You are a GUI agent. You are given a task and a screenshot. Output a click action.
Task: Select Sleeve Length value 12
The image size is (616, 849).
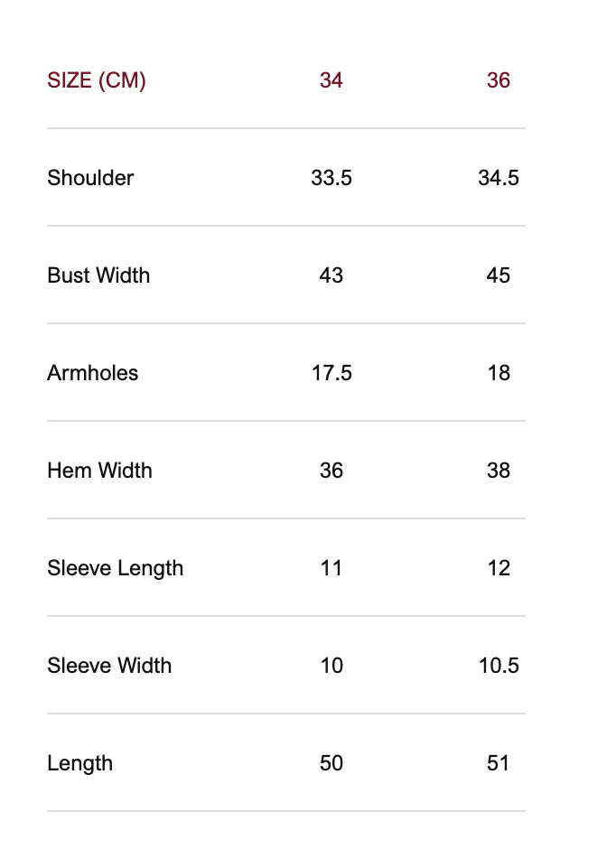tap(499, 568)
